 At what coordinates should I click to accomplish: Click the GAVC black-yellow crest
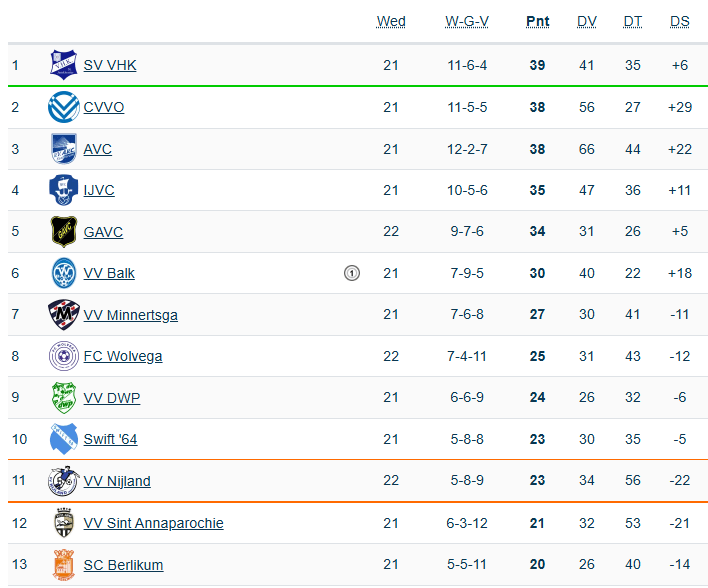(64, 232)
